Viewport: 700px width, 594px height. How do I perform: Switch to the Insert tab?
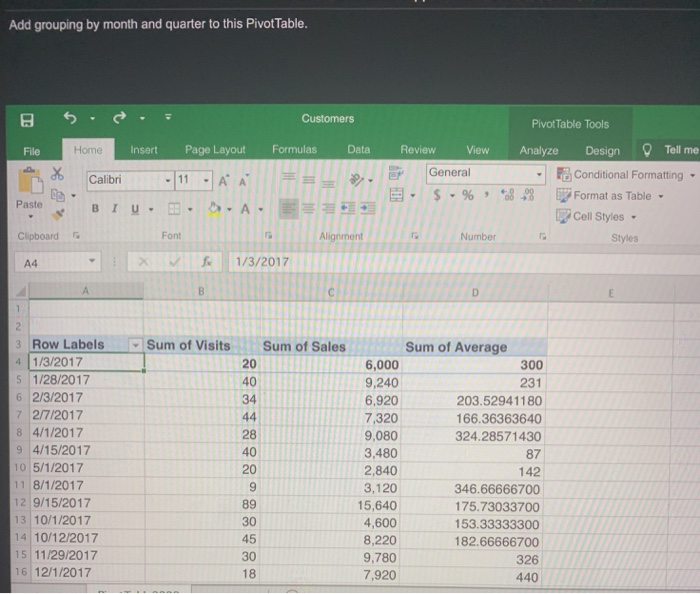coord(144,150)
